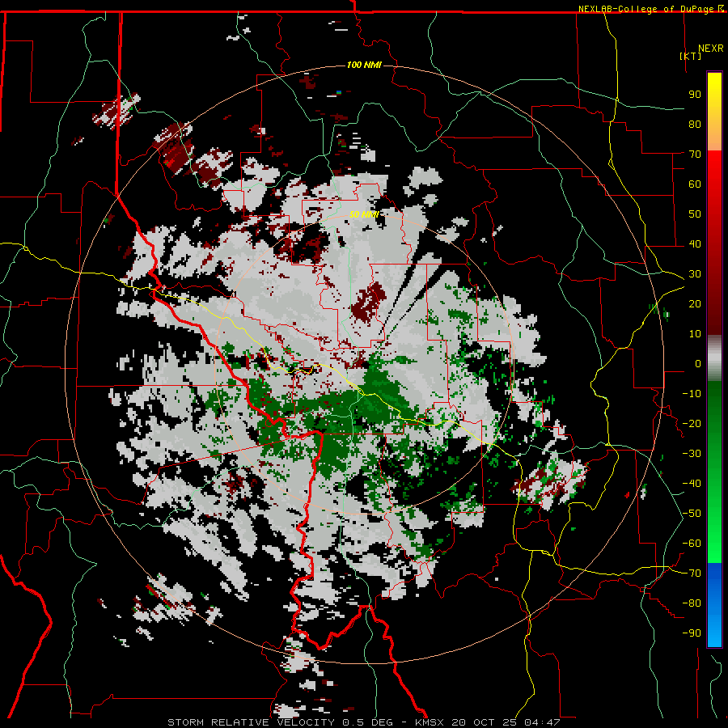Click the -60 value on velocity scale
This screenshot has width=728, height=728.
tap(692, 544)
